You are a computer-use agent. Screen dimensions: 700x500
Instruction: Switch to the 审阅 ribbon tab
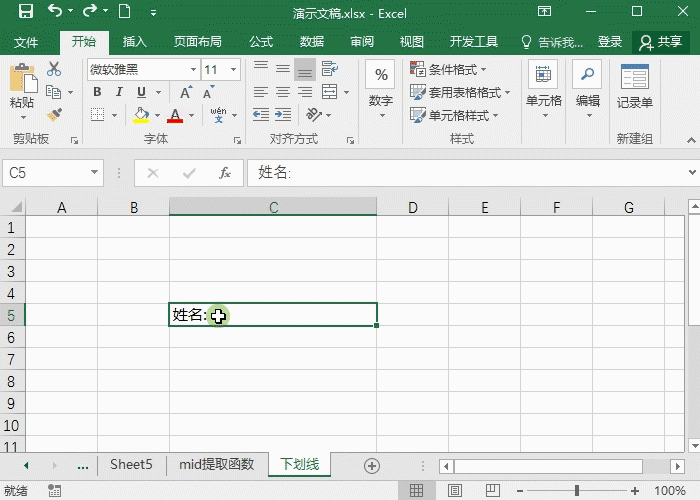pos(362,42)
